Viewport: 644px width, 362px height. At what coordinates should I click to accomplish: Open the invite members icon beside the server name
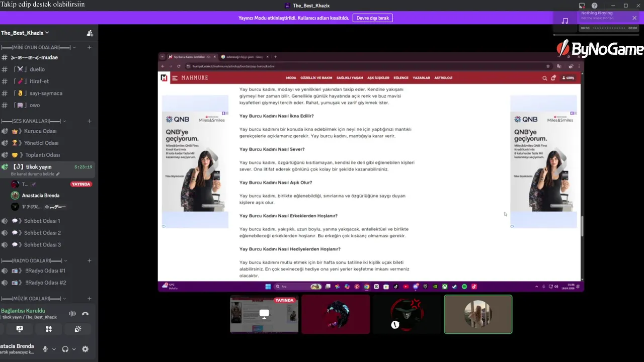(90, 33)
